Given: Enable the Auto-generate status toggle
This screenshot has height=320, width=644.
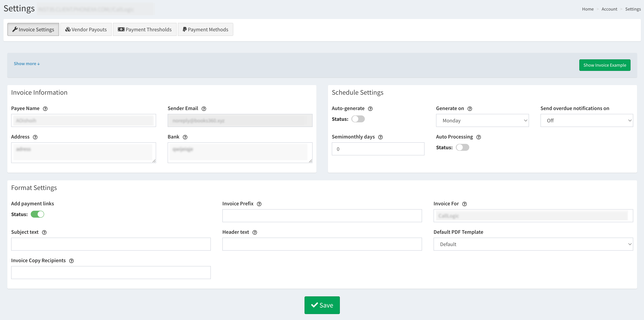Looking at the screenshot, I should [x=358, y=119].
